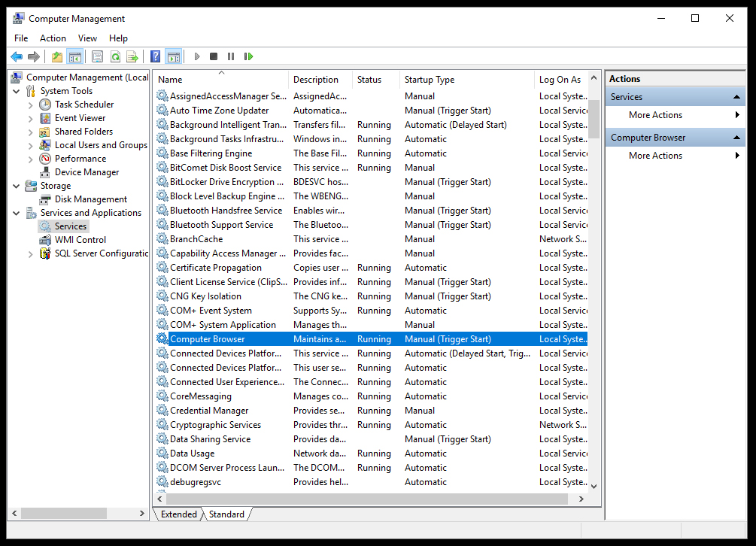
Task: Click the Forward arrow in toolbar
Action: click(34, 57)
